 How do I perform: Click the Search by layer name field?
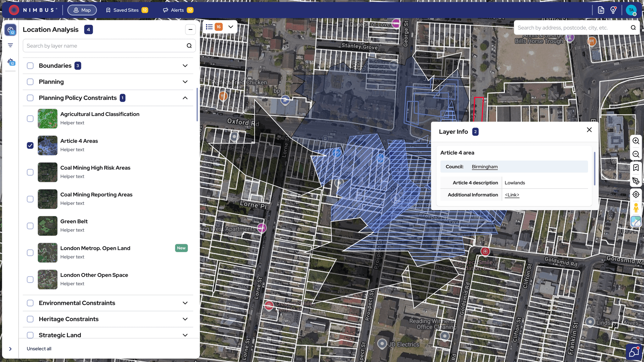[x=105, y=46]
